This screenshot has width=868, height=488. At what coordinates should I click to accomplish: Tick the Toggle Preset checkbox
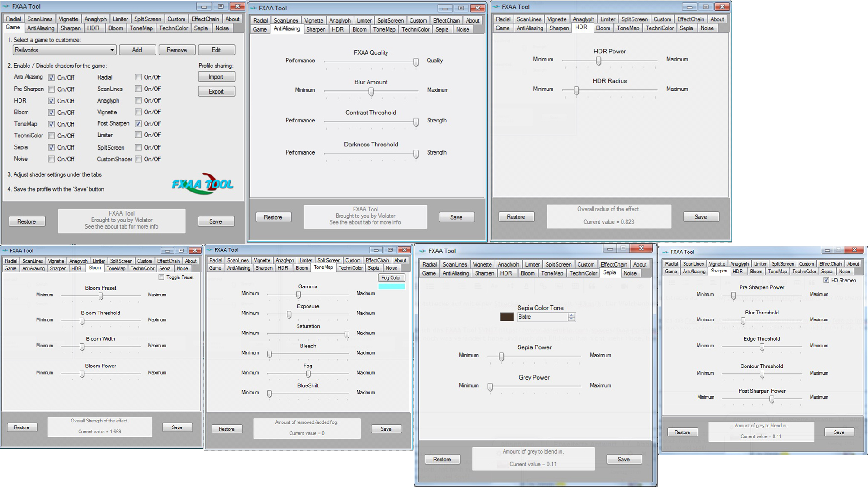click(x=161, y=277)
